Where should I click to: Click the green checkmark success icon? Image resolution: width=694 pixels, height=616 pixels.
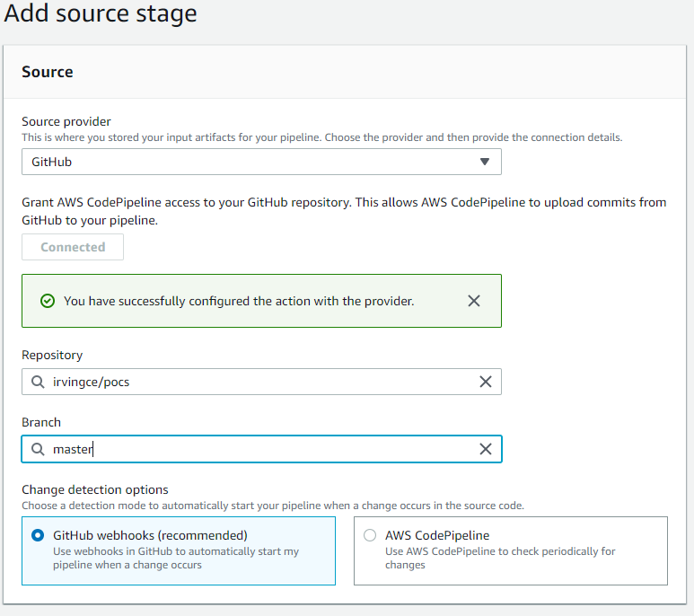point(48,301)
